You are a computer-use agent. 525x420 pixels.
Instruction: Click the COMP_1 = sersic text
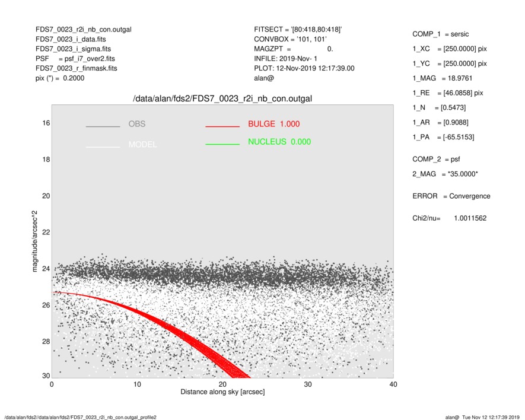(440, 34)
